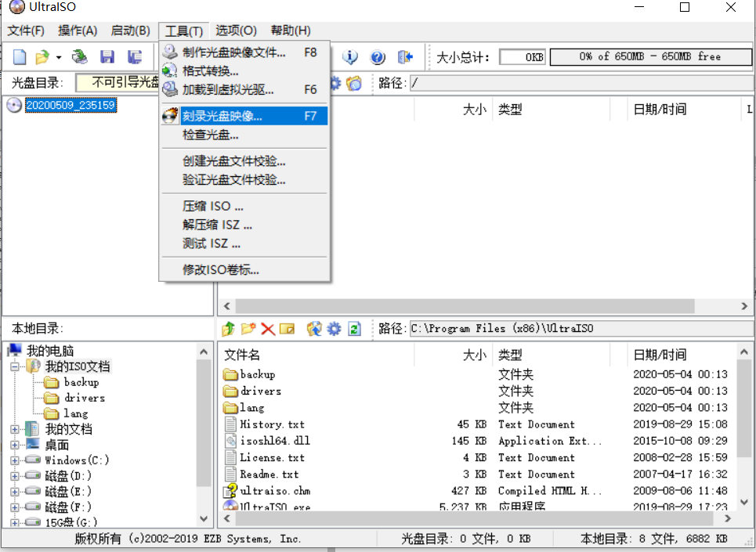Image resolution: width=756 pixels, height=552 pixels.
Task: Click the local path field C:\Program Files (x86)\UltraISO
Action: (581, 329)
